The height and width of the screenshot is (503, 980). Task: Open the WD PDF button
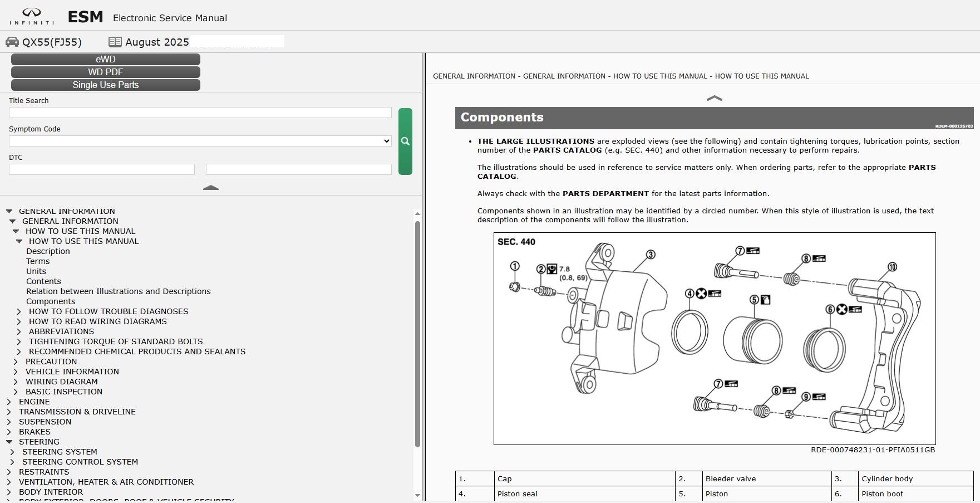point(106,72)
